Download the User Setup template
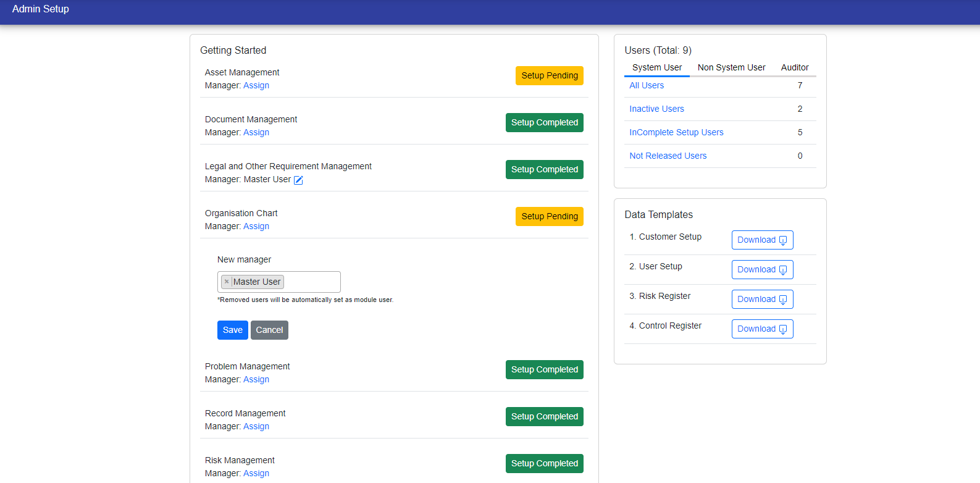 pos(762,270)
